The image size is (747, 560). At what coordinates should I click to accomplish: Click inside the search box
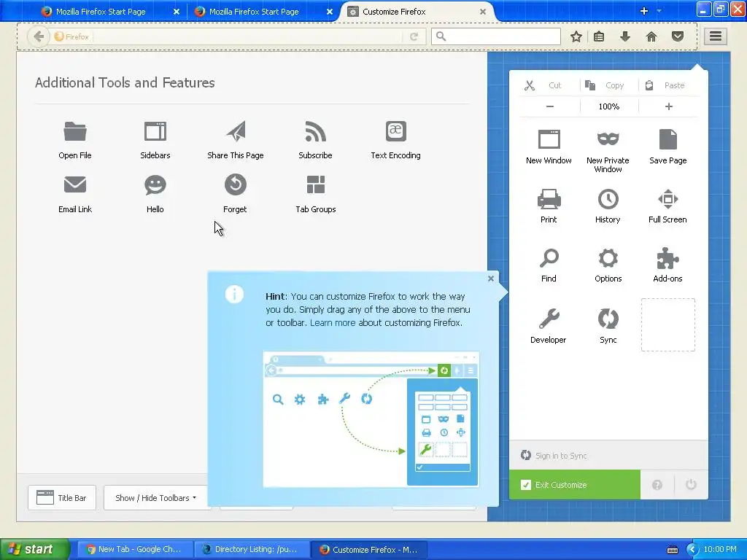click(x=496, y=36)
